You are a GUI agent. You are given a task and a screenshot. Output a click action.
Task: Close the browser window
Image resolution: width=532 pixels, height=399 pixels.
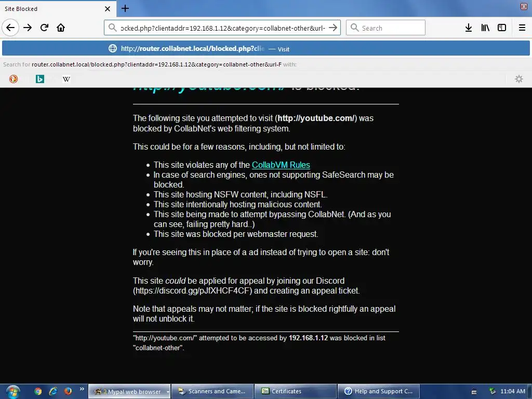click(x=524, y=7)
